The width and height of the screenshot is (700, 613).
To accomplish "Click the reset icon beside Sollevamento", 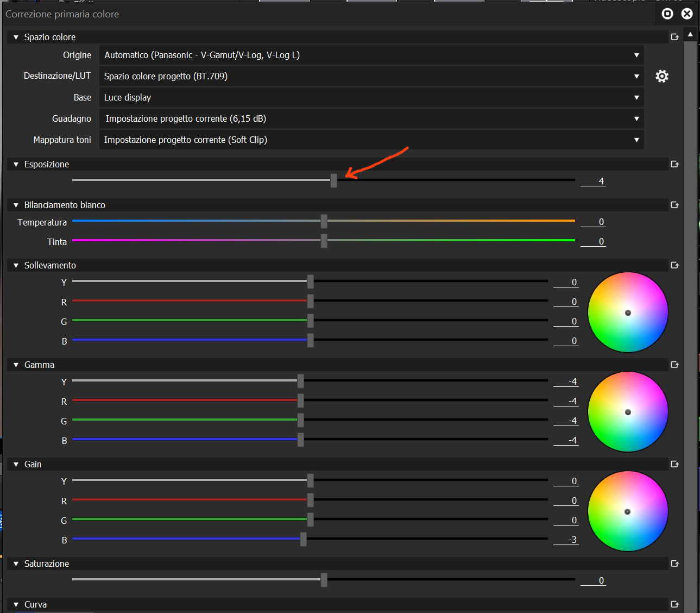I will point(675,265).
